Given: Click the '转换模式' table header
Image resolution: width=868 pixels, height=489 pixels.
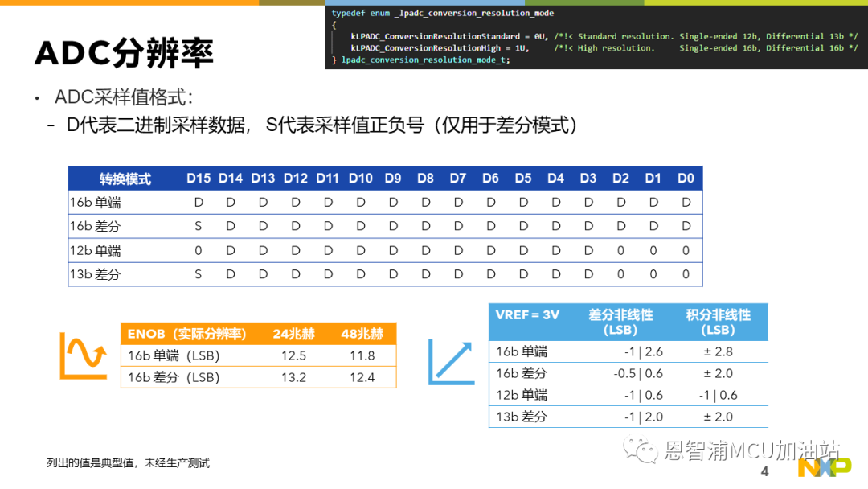Looking at the screenshot, I should (x=125, y=179).
